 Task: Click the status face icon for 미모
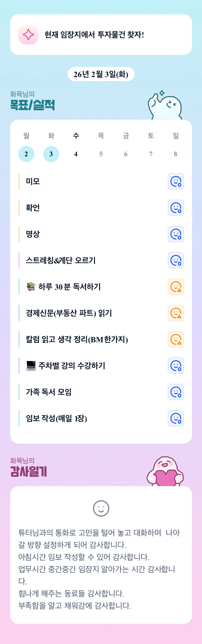coord(176,181)
